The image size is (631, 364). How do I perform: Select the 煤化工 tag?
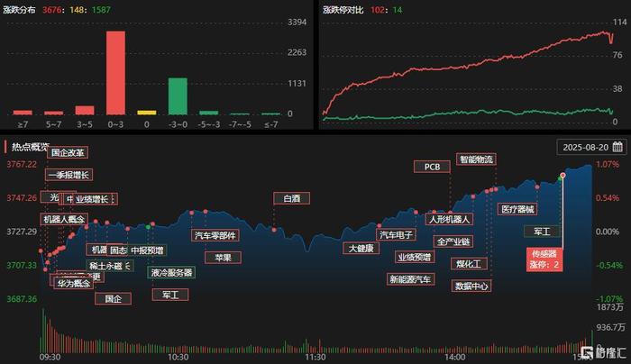pyautogui.click(x=469, y=264)
